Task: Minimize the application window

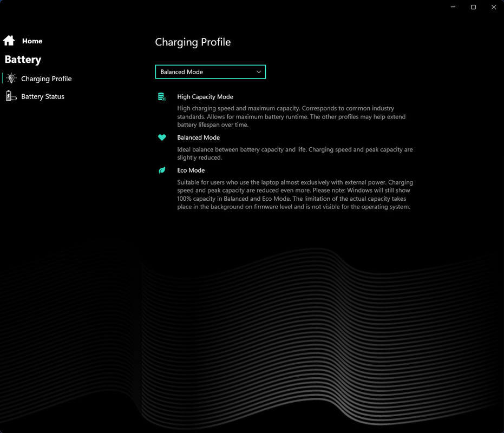Action: pos(453,6)
